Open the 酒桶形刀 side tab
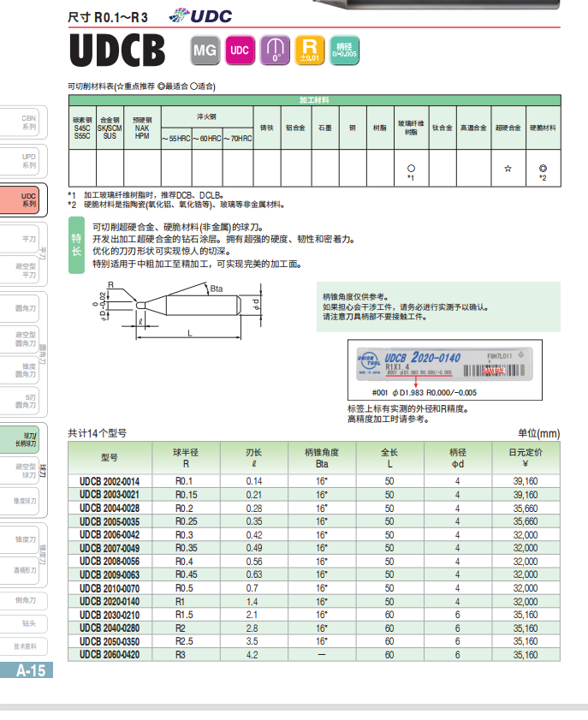 tap(20, 570)
